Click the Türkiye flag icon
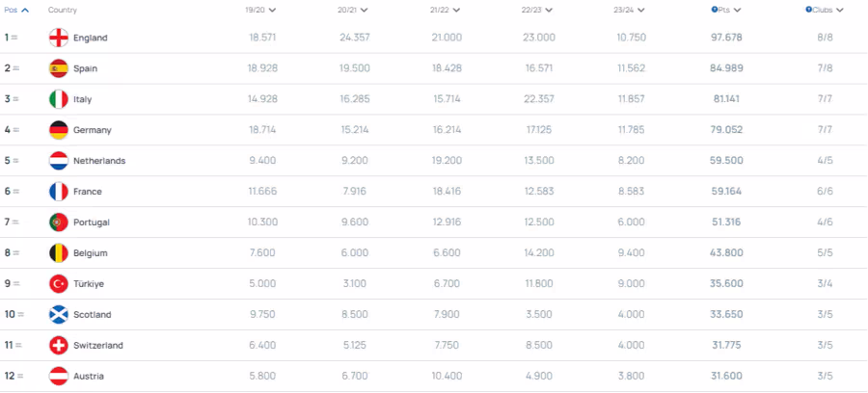 58,283
